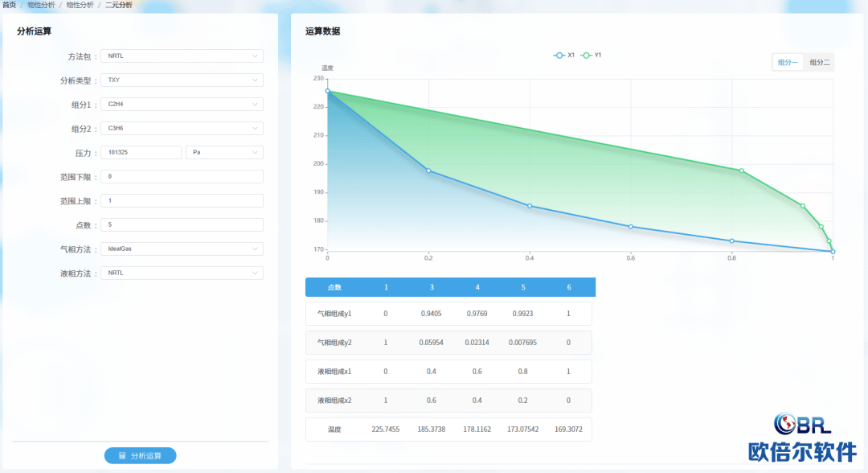The height and width of the screenshot is (473, 868).
Task: Switch chart to 组分一 tab
Action: coord(788,63)
